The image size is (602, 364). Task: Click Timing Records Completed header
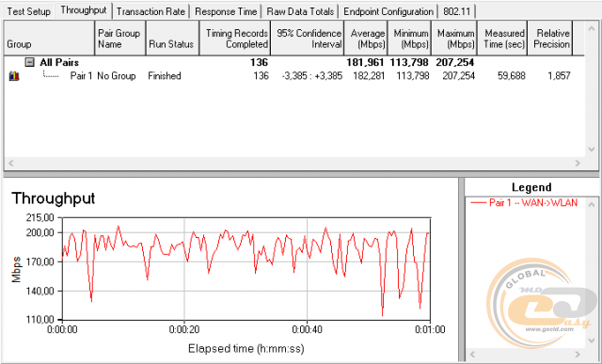pyautogui.click(x=234, y=38)
